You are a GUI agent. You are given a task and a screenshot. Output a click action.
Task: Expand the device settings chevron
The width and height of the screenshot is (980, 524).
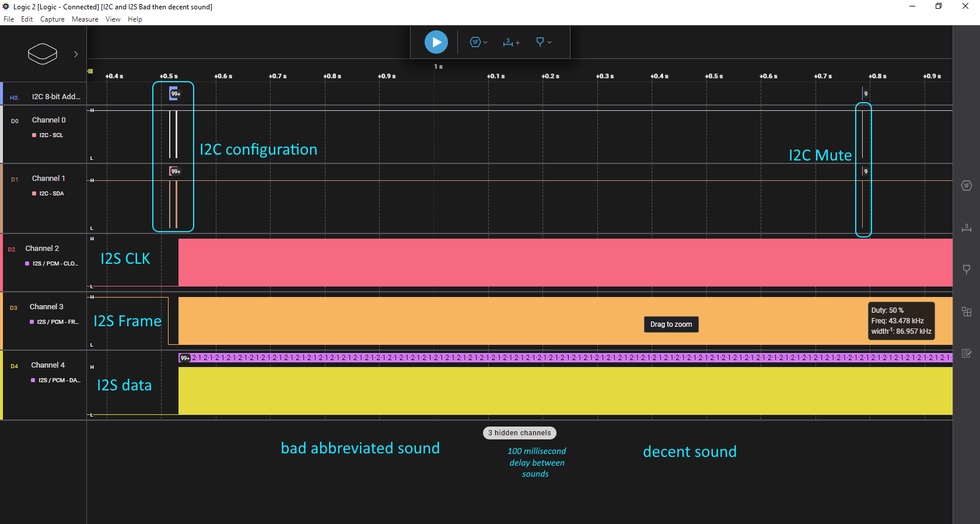coord(76,54)
